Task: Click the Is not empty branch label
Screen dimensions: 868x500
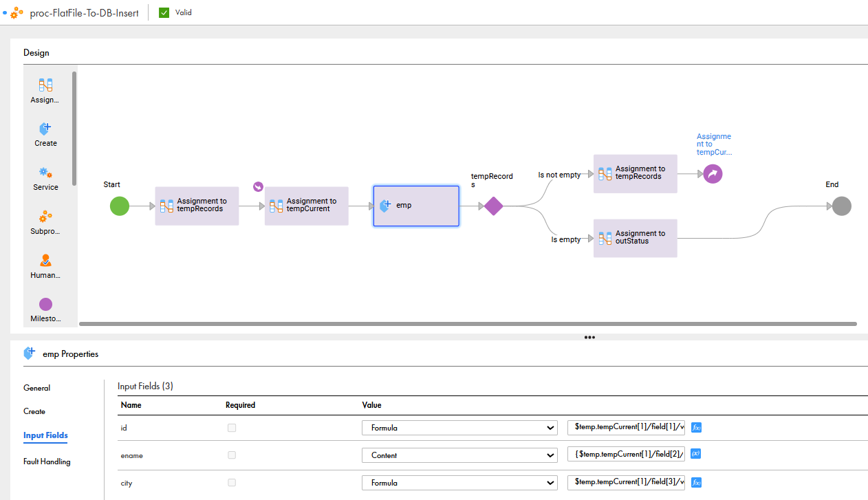Action: coord(559,175)
